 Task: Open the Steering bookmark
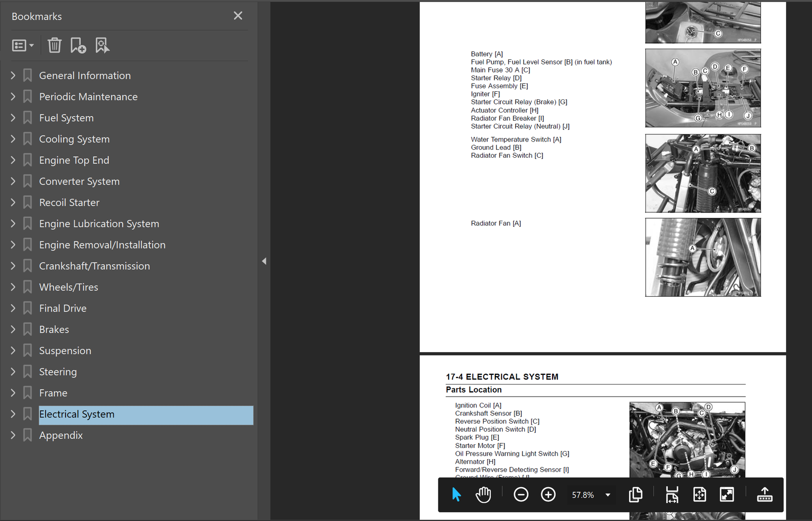[x=58, y=372]
